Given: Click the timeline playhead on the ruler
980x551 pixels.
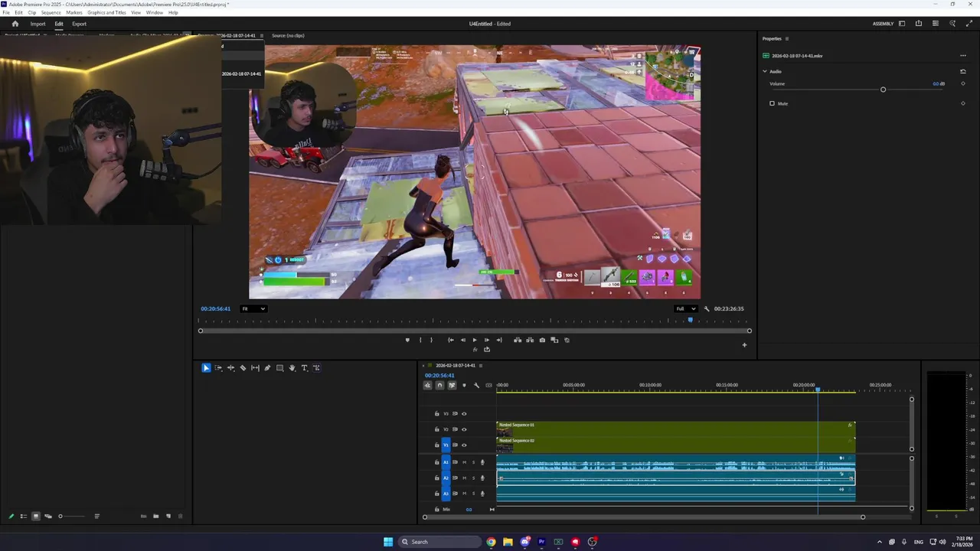Looking at the screenshot, I should click(x=818, y=390).
